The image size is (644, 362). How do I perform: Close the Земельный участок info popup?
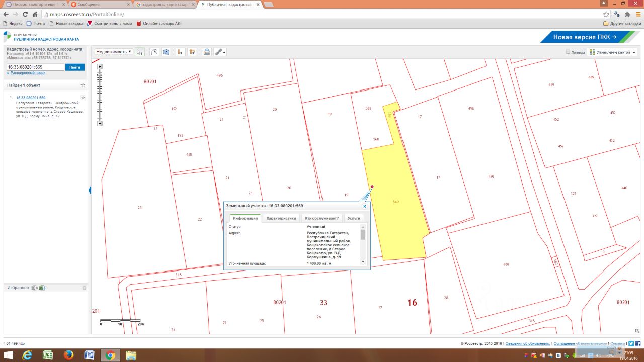(365, 206)
